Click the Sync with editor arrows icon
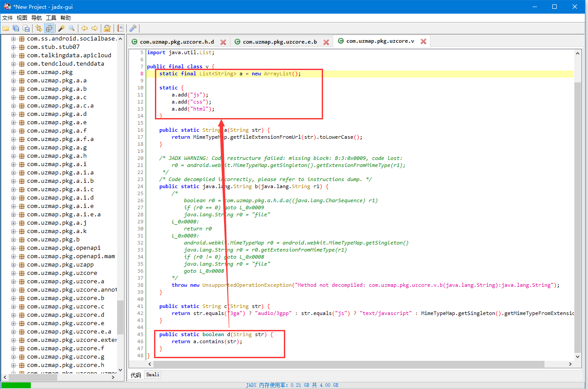 coord(39,29)
